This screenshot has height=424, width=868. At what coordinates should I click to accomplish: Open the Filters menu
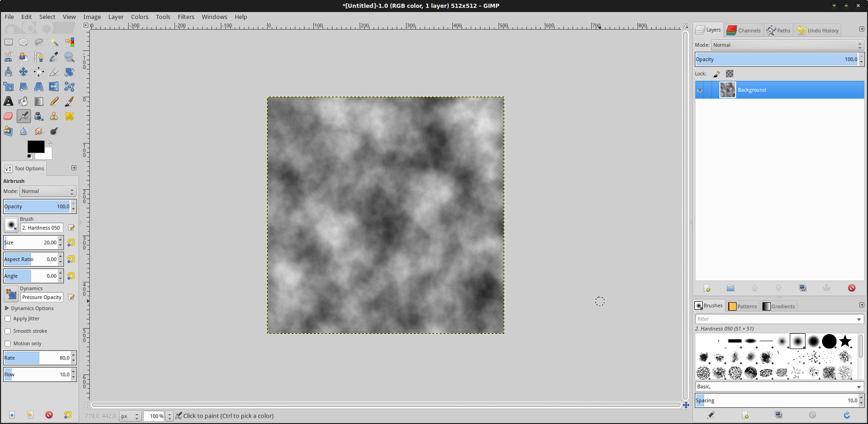[x=186, y=17]
